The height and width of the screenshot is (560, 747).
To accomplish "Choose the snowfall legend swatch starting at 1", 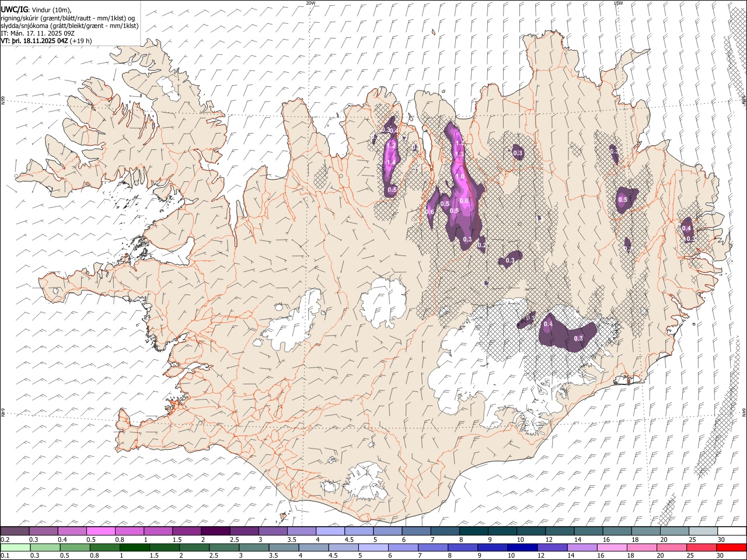I will click(158, 531).
